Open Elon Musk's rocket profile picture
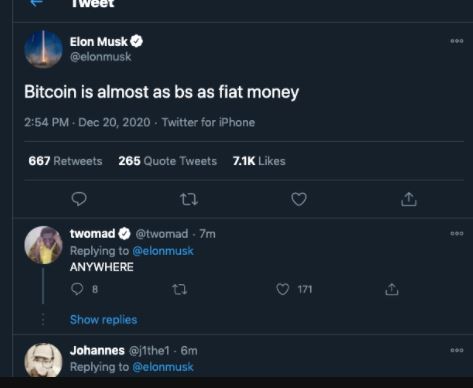Screen dimensions: 473x388 [x=43, y=49]
